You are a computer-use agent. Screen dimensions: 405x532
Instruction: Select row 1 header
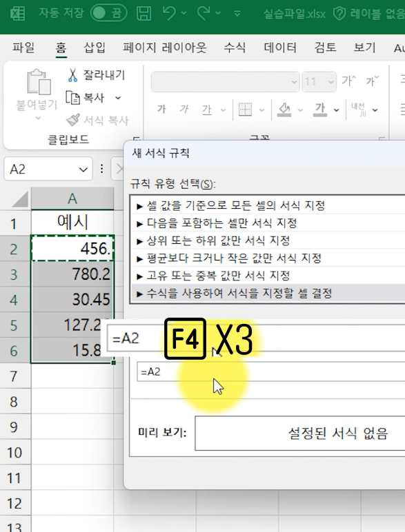click(x=15, y=223)
